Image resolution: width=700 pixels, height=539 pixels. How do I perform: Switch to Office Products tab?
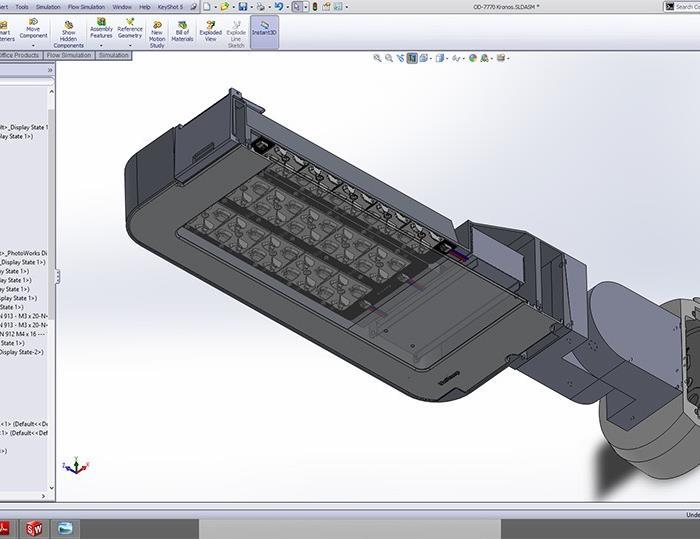point(20,55)
